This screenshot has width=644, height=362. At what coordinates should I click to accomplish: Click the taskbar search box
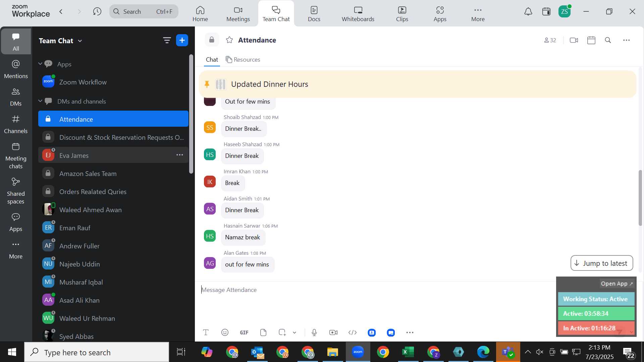[97, 352]
